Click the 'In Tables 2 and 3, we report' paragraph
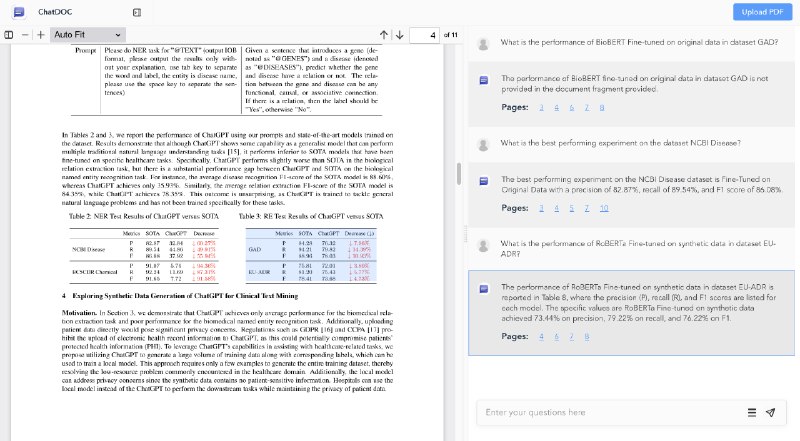The width and height of the screenshot is (800, 441). click(x=228, y=168)
